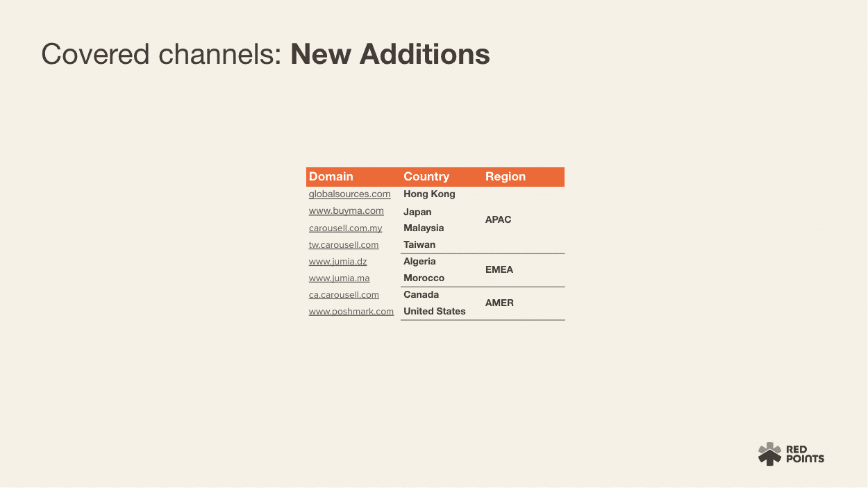
Task: Open the tw.carousell.com link
Action: click(344, 245)
